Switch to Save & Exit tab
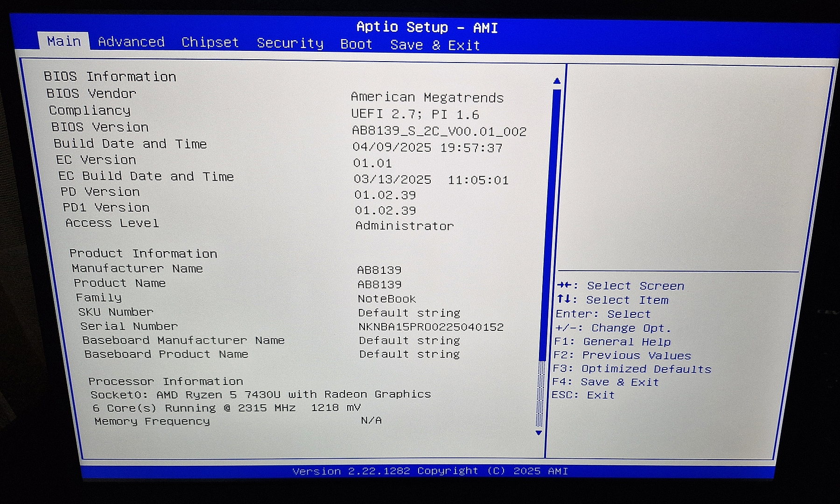Viewport: 840px width, 504px height. [435, 45]
